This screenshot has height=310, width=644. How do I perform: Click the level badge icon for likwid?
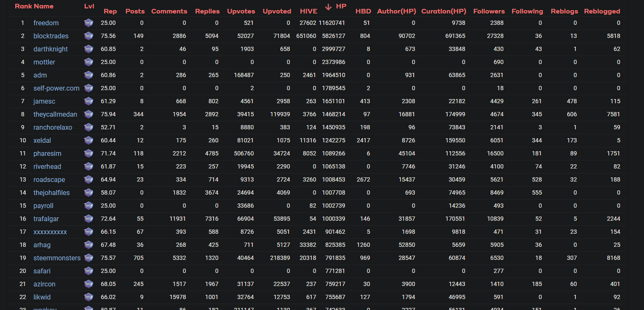88,297
